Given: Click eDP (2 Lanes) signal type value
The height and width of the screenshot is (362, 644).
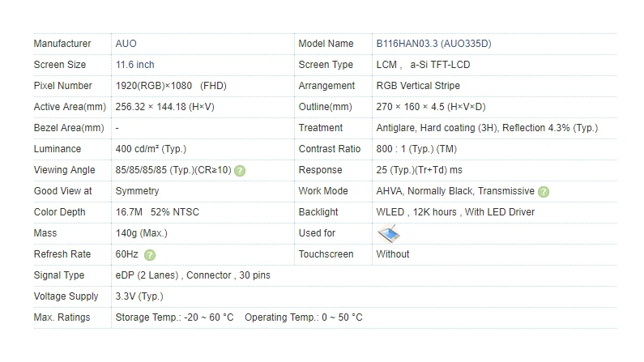Looking at the screenshot, I should [193, 275].
